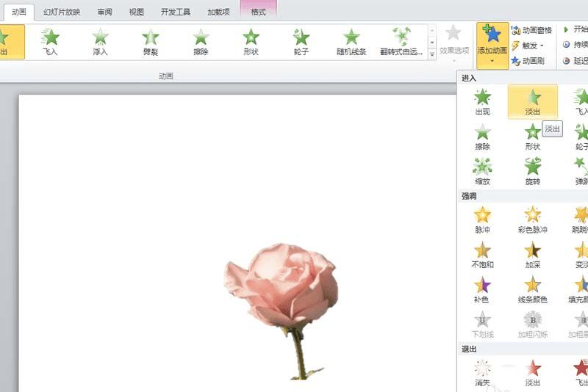
Task: Open the 格式 contextual tab
Action: [x=258, y=12]
